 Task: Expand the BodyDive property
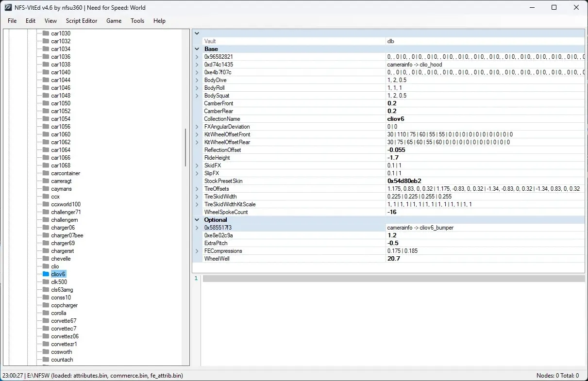tap(197, 80)
